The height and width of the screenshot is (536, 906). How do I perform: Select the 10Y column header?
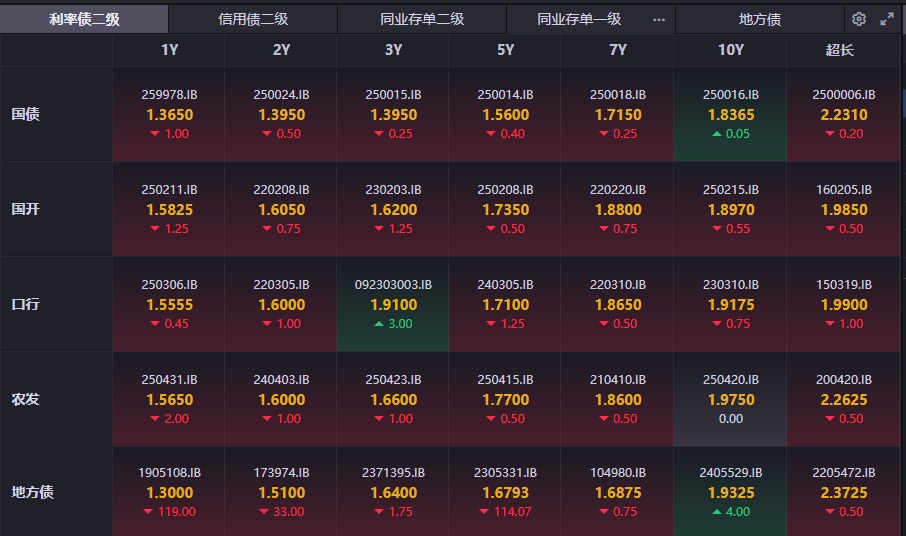tap(730, 50)
